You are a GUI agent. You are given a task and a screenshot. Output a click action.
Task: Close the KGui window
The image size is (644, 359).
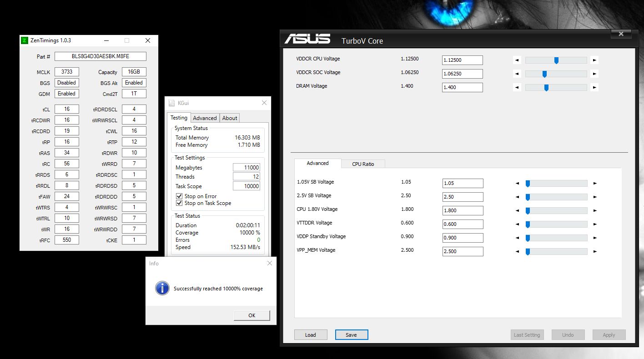pos(264,103)
